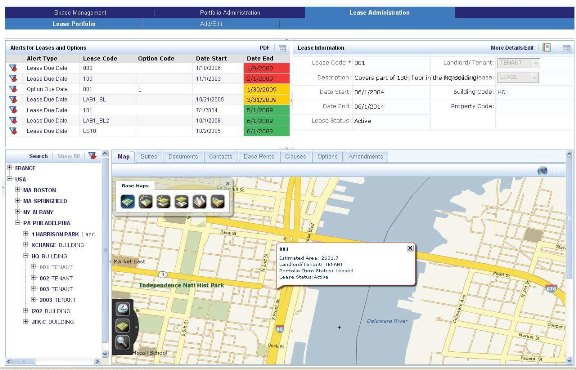This screenshot has height=370, width=576.
Task: Switch to the Portfolio Administration tab
Action: [230, 12]
